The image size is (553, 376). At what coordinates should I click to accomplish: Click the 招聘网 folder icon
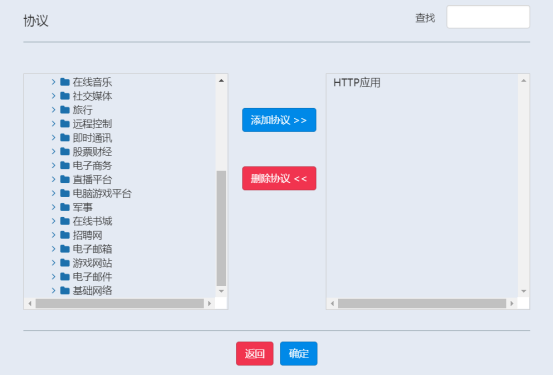(x=65, y=235)
